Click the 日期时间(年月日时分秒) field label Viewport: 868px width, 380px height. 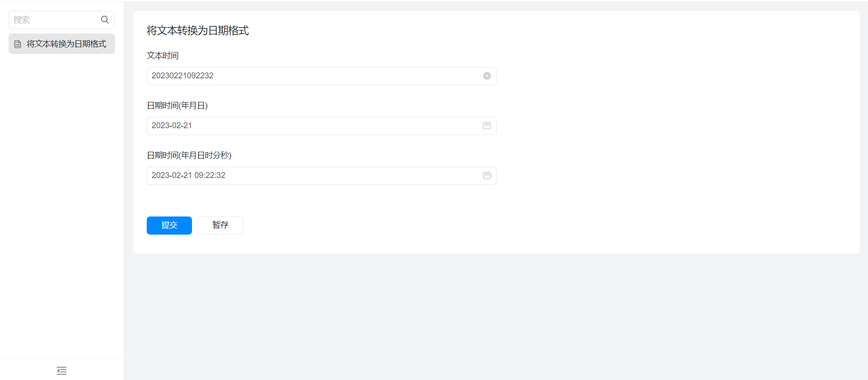(189, 155)
